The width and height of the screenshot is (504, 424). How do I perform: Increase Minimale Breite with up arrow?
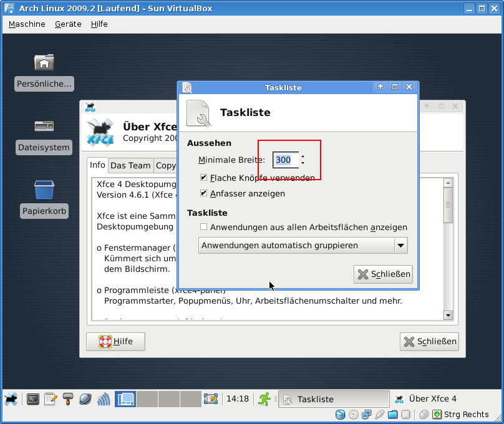pyautogui.click(x=303, y=157)
